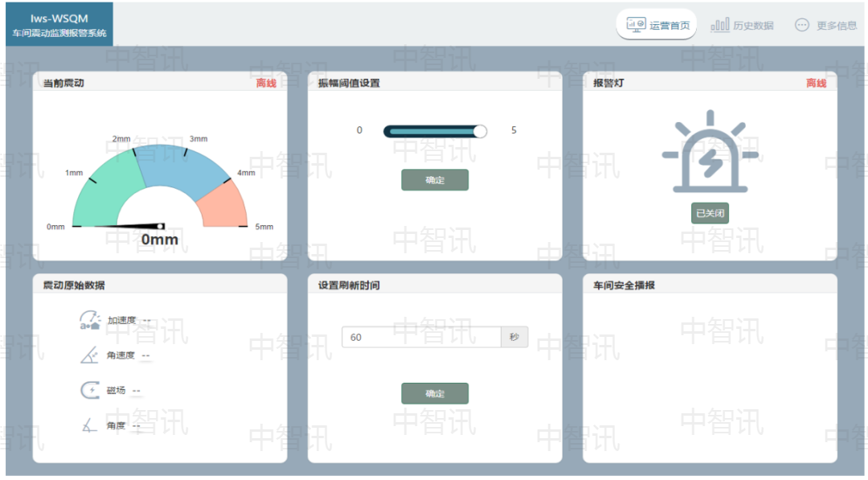
Task: Click the 3mm gauge tick label
Action: click(199, 138)
